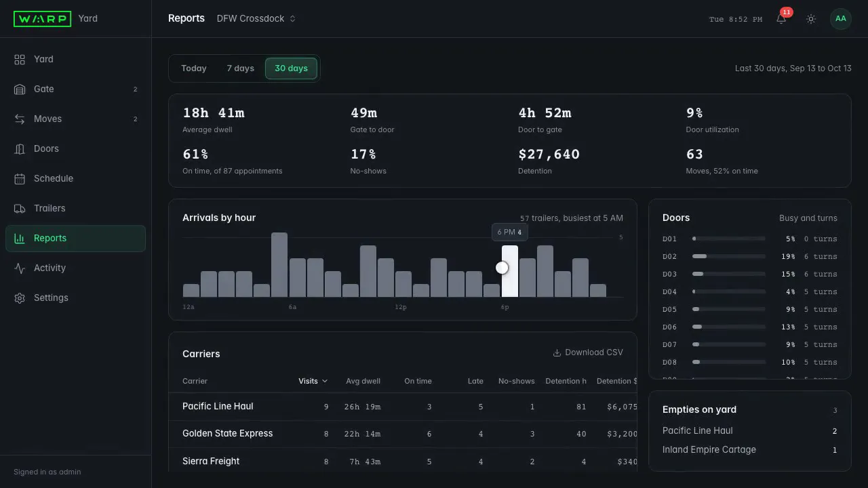Open the Moves arrows icon
This screenshot has width=868, height=488.
click(x=20, y=119)
